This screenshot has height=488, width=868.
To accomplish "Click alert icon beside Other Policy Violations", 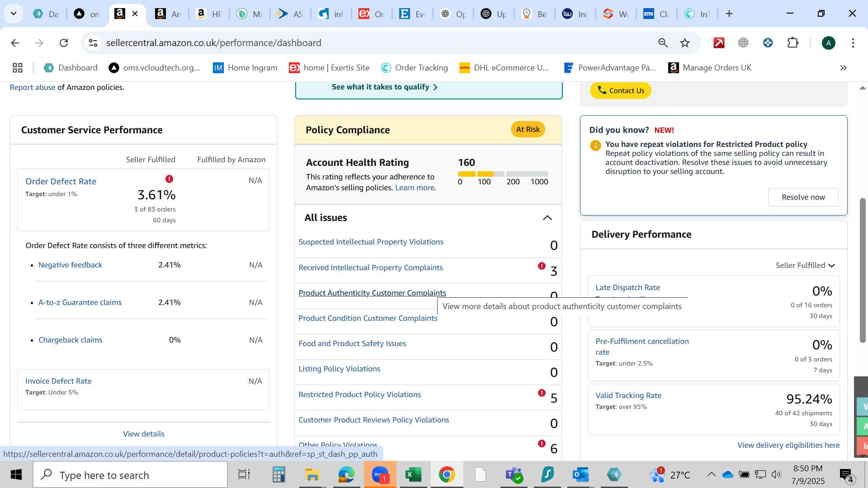I will [x=542, y=444].
